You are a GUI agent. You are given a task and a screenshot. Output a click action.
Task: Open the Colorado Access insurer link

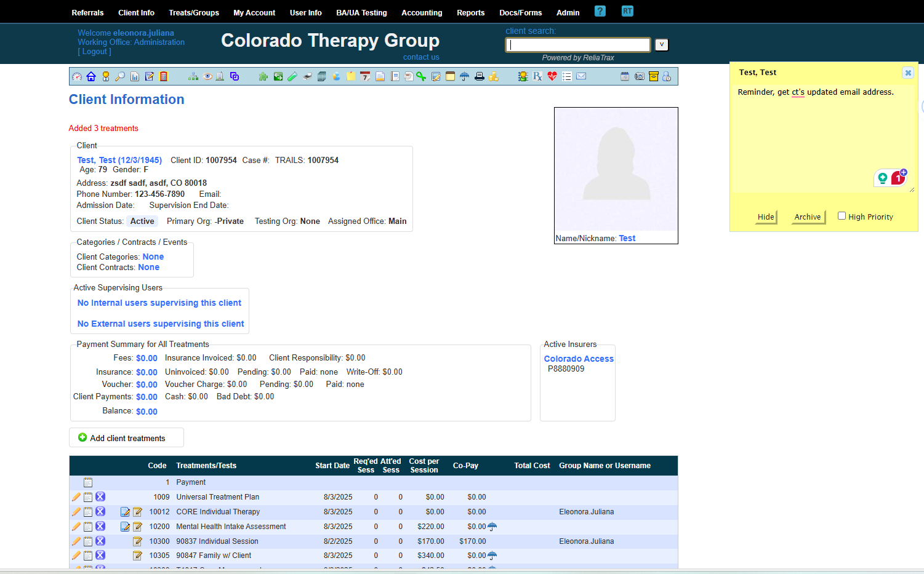tap(579, 359)
